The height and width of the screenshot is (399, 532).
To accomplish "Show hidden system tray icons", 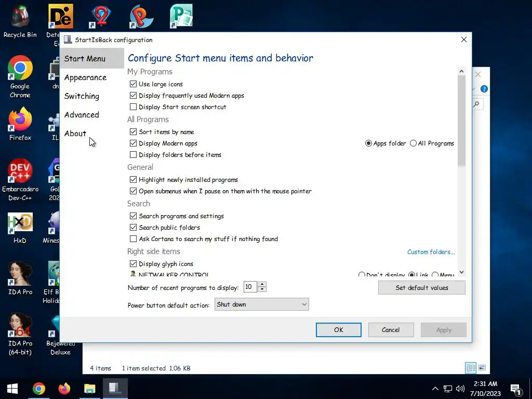I will pyautogui.click(x=435, y=389).
